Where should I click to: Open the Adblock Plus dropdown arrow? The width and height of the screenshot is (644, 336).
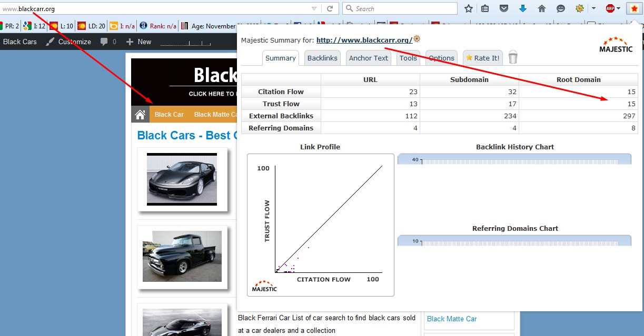click(619, 8)
